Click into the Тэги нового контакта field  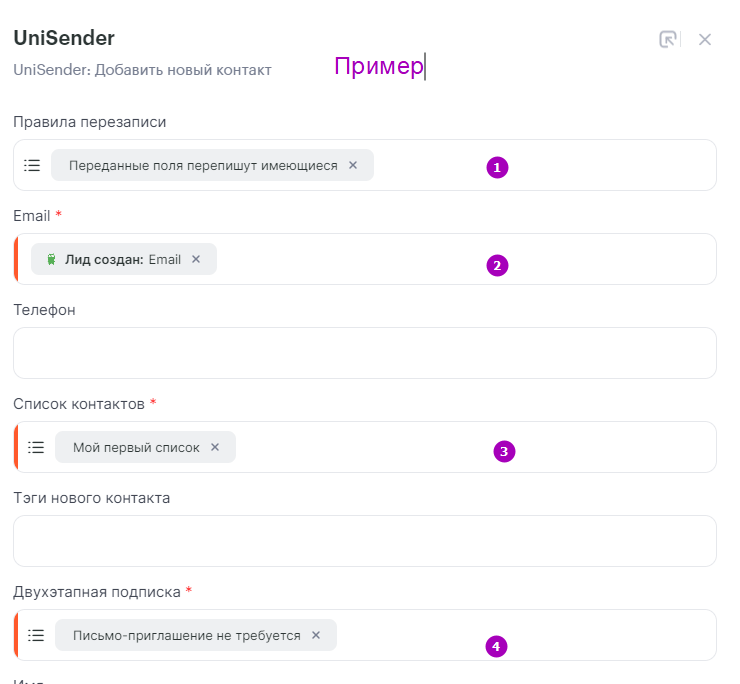(365, 541)
